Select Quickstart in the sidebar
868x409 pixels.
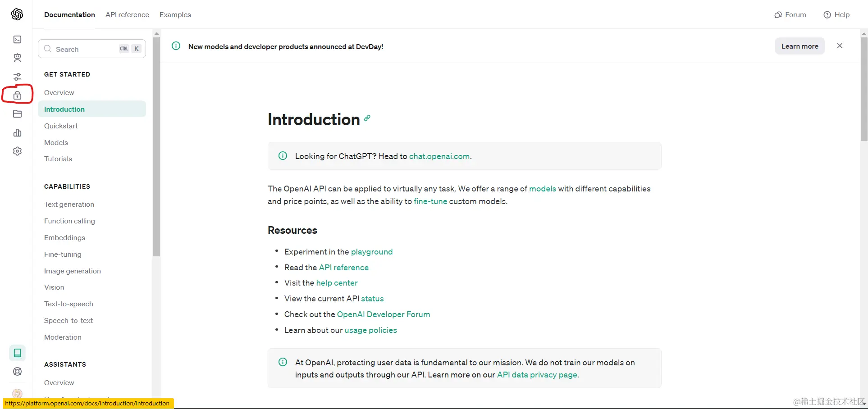coord(61,126)
